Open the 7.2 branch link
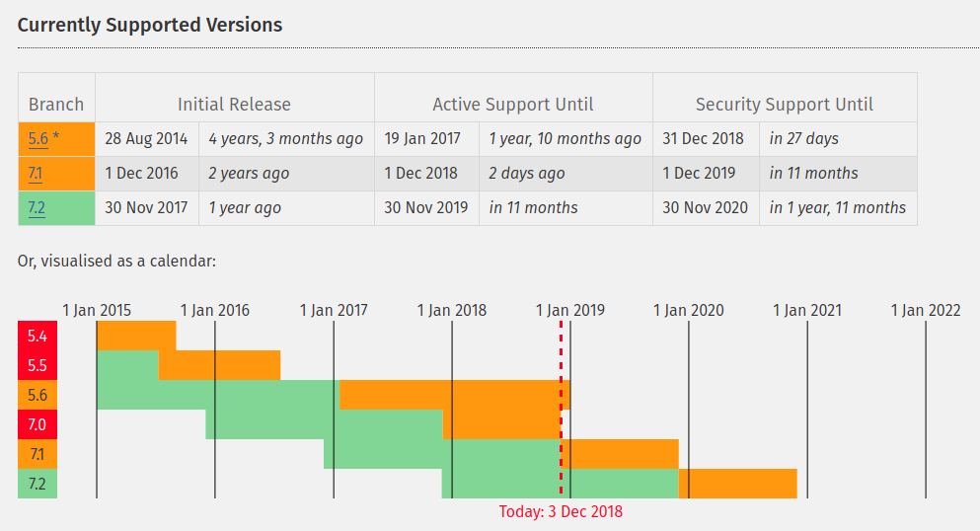 tap(37, 207)
